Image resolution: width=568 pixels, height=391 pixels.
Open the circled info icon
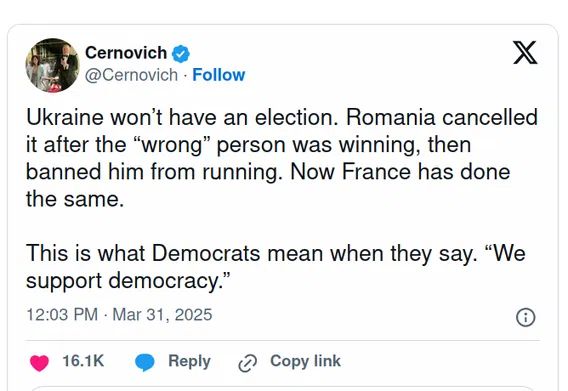[525, 317]
